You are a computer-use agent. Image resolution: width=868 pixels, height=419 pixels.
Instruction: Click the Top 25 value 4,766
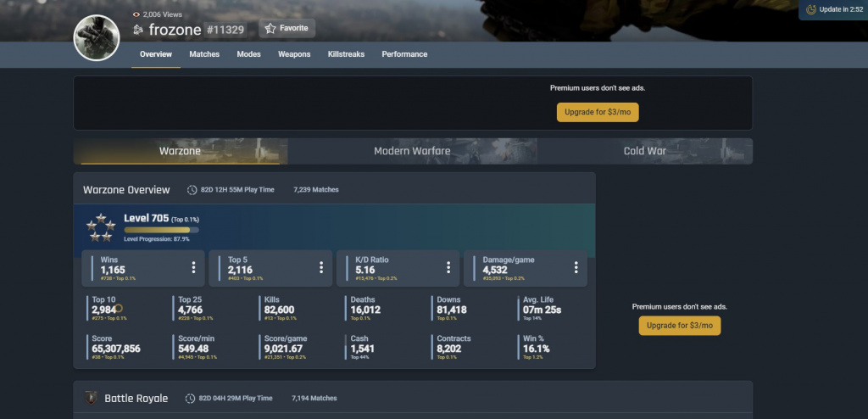pos(191,310)
